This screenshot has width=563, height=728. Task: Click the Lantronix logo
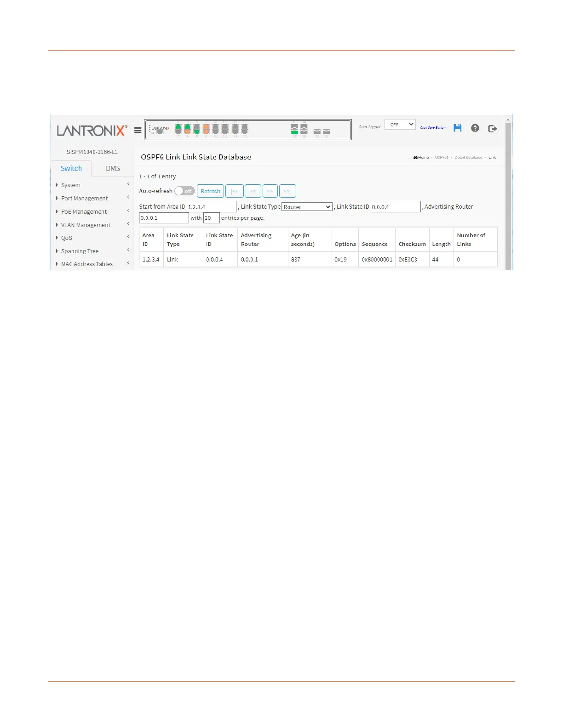[92, 131]
